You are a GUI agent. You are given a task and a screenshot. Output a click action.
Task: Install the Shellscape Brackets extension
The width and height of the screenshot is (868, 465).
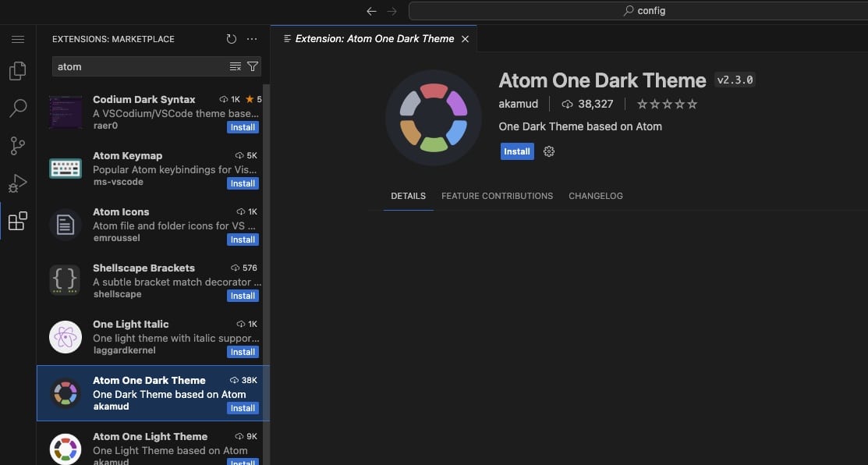coord(243,296)
